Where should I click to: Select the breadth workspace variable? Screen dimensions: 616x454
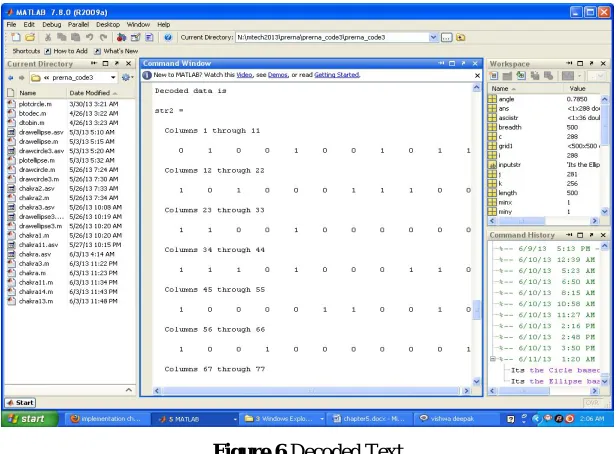(510, 127)
